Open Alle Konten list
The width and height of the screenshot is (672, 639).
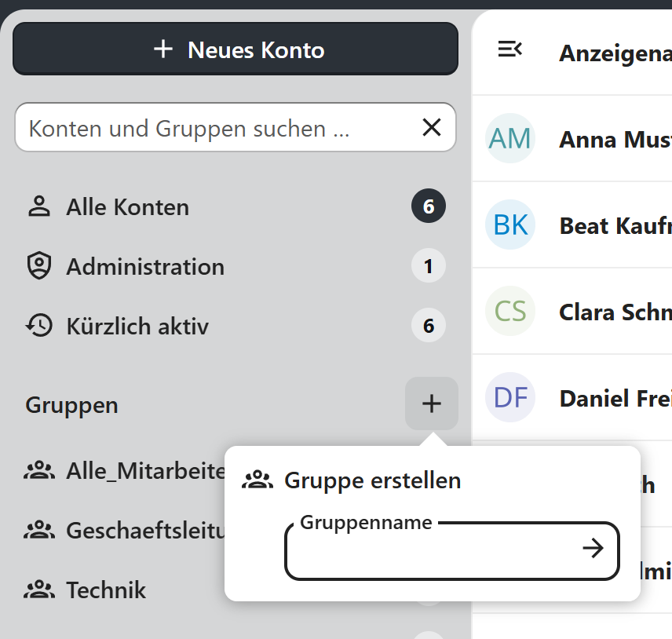coord(236,206)
